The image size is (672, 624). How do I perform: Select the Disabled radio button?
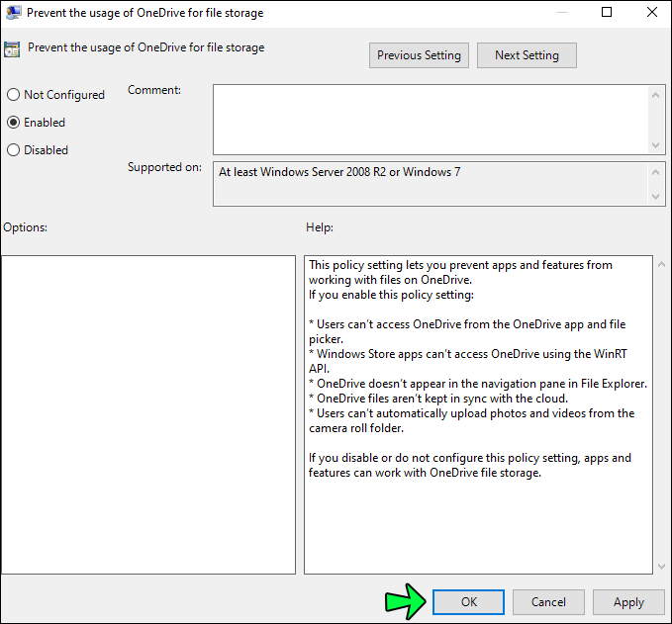click(13, 150)
